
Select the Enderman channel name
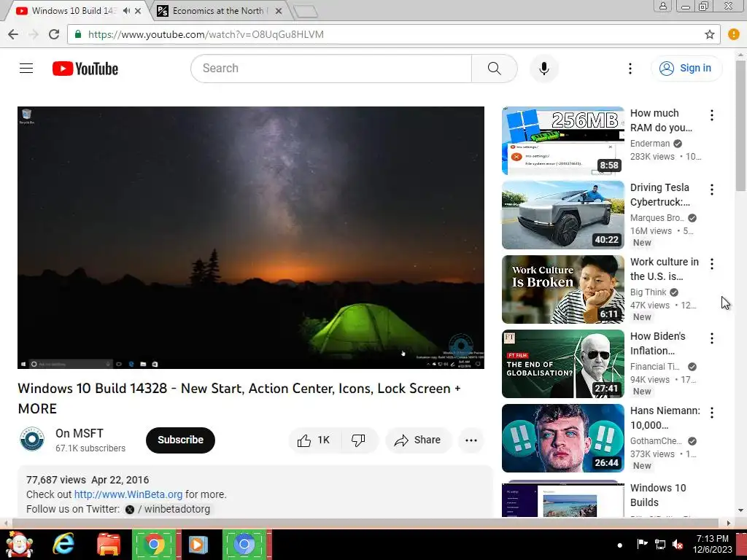[x=650, y=144]
